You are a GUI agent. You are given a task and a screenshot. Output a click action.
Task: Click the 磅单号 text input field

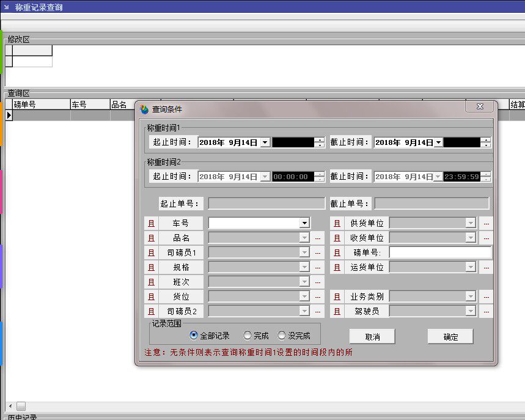pos(440,252)
